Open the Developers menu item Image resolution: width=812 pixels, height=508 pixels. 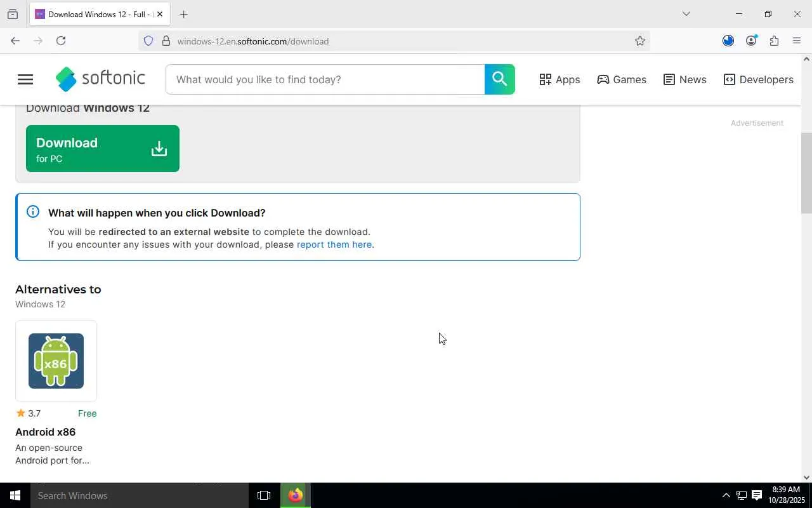coord(758,79)
